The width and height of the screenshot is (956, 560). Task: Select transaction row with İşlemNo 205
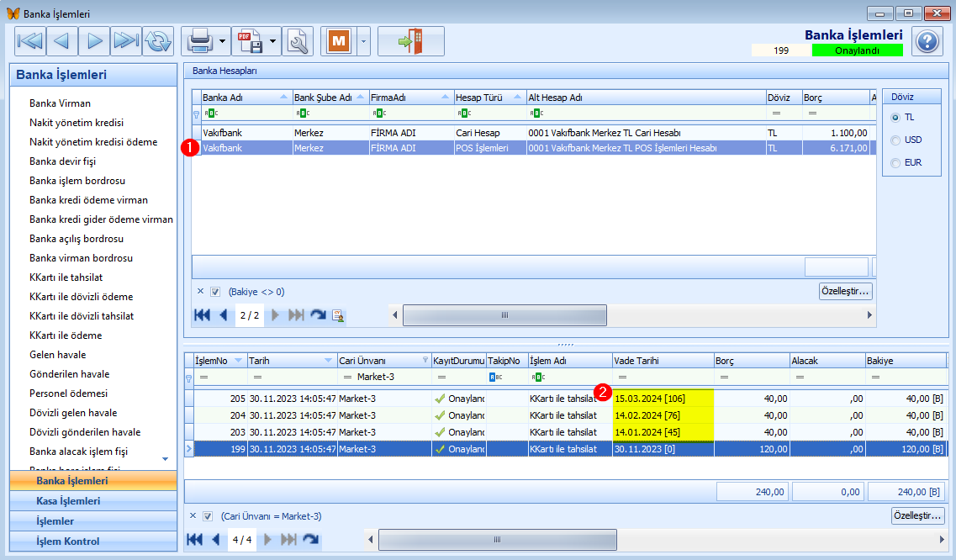pyautogui.click(x=566, y=399)
